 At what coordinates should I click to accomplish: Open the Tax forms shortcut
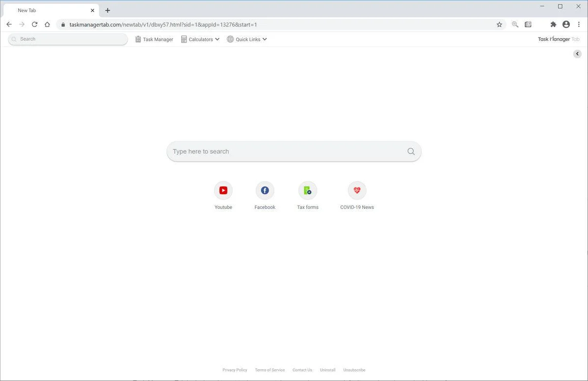point(308,196)
